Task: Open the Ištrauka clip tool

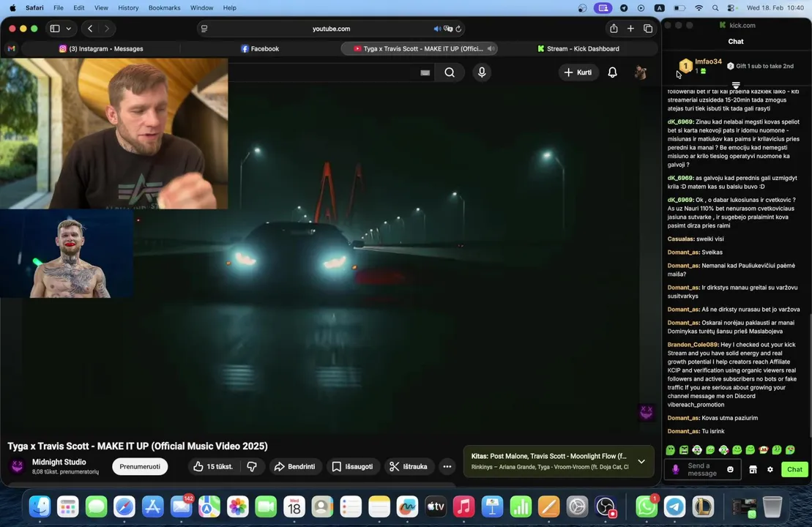Action: point(409,466)
